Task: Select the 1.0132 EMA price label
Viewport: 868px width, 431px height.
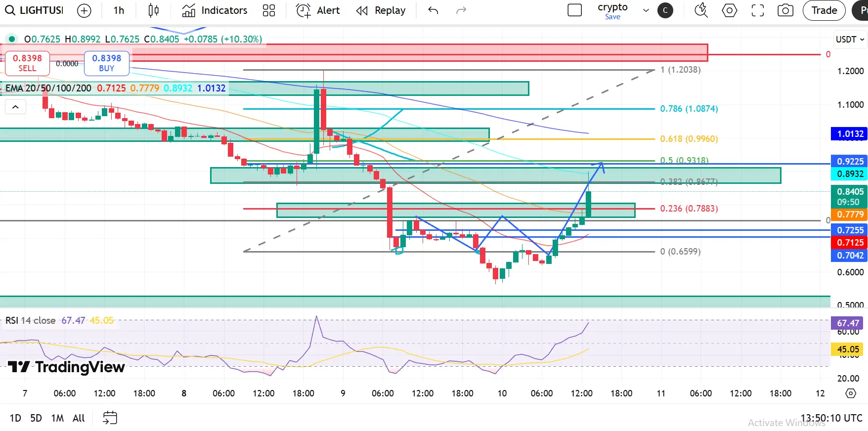Action: pos(850,134)
